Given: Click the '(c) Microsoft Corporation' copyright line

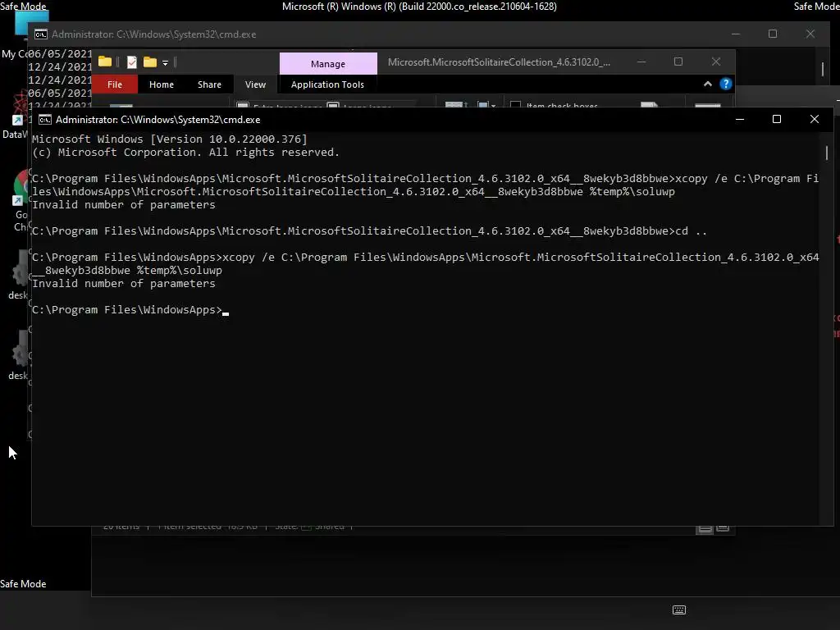Looking at the screenshot, I should coord(186,152).
